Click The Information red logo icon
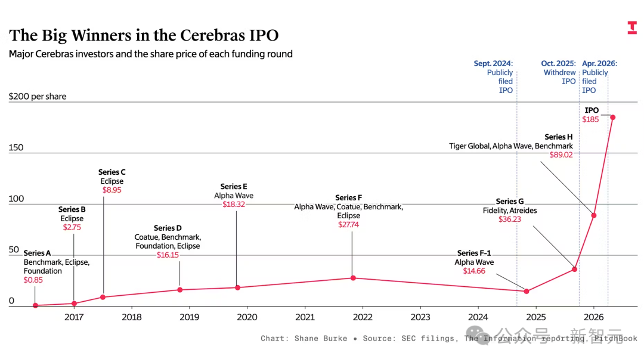This screenshot has width=644, height=362. pyautogui.click(x=632, y=27)
